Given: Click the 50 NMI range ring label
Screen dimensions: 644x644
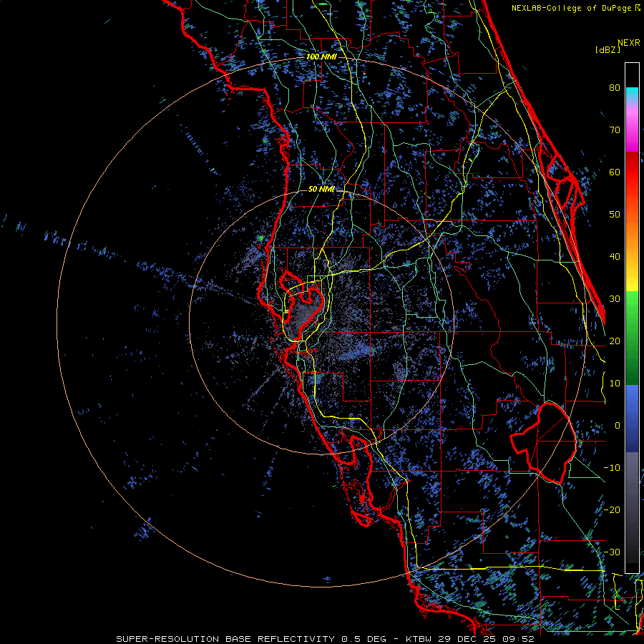Looking at the screenshot, I should coord(321,190).
